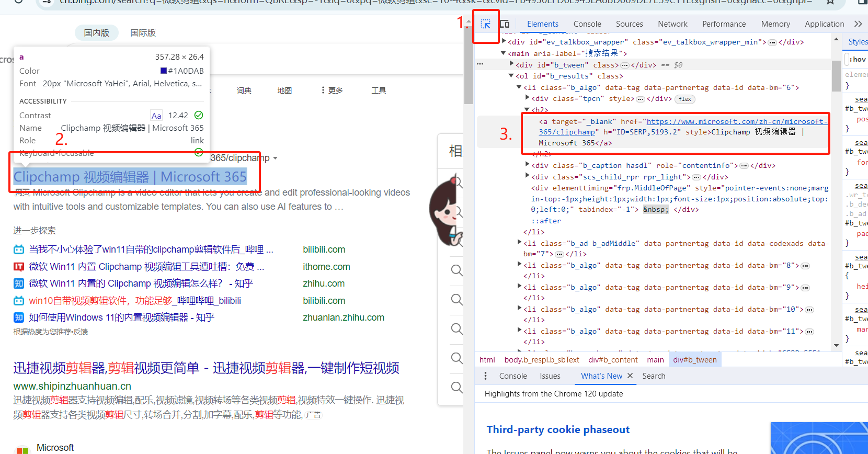Open the 词典 search category
The height and width of the screenshot is (454, 868).
[244, 90]
